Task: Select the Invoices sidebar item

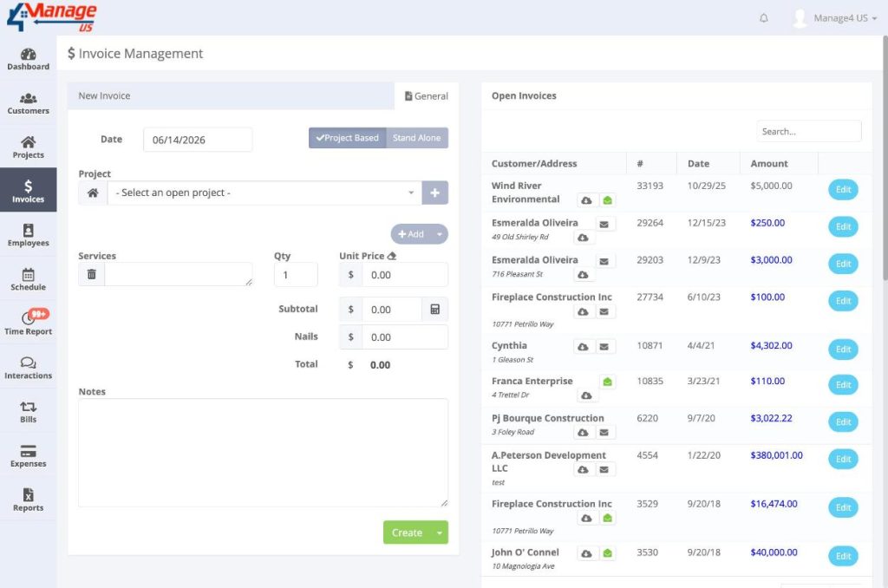Action: (28, 190)
